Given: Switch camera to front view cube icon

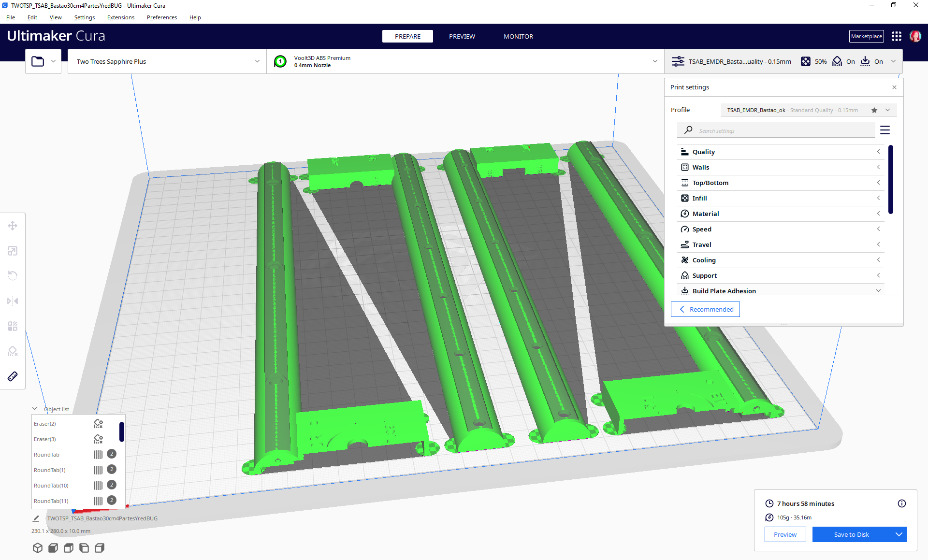Looking at the screenshot, I should pyautogui.click(x=53, y=548).
